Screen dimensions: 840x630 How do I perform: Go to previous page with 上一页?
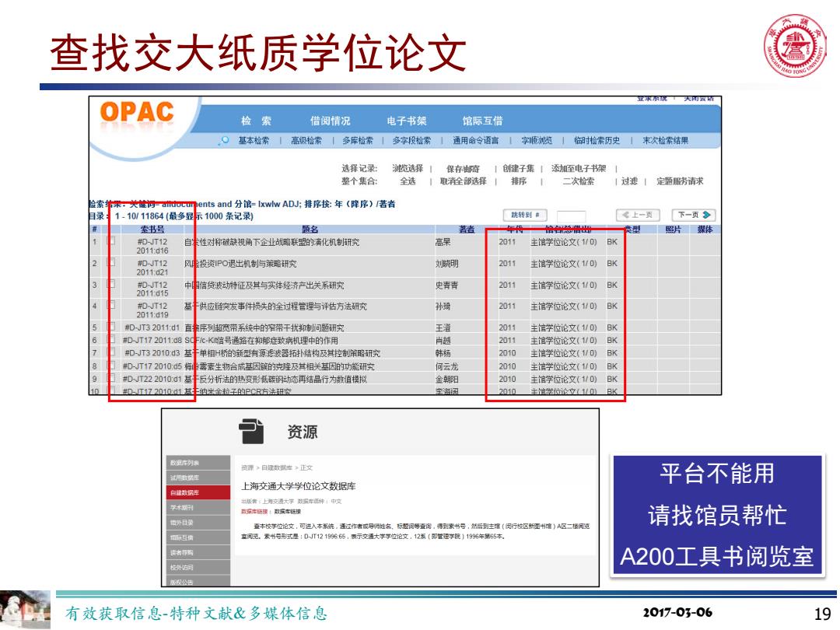[x=638, y=215]
